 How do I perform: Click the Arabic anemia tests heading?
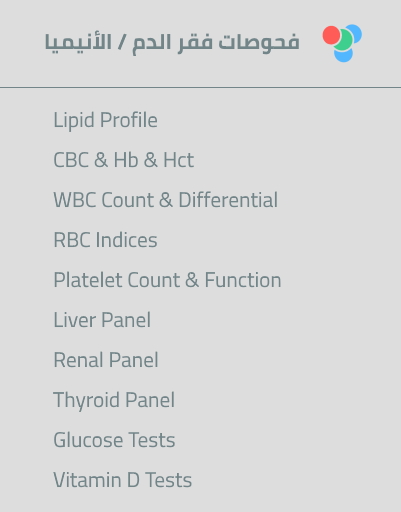(172, 43)
